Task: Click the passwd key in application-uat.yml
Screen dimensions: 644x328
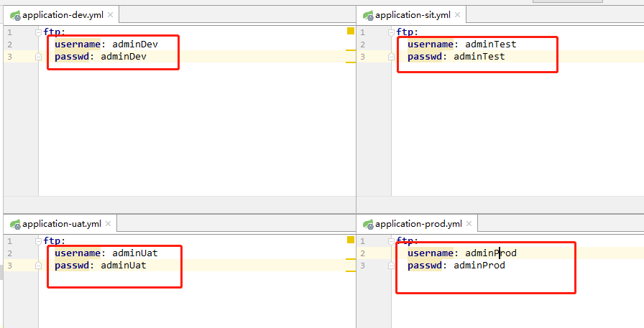Action: (x=72, y=266)
